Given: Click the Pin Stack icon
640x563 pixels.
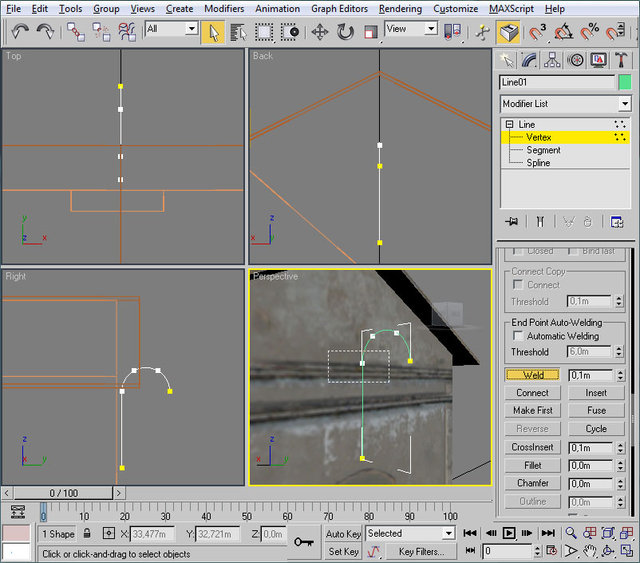Looking at the screenshot, I should [511, 221].
